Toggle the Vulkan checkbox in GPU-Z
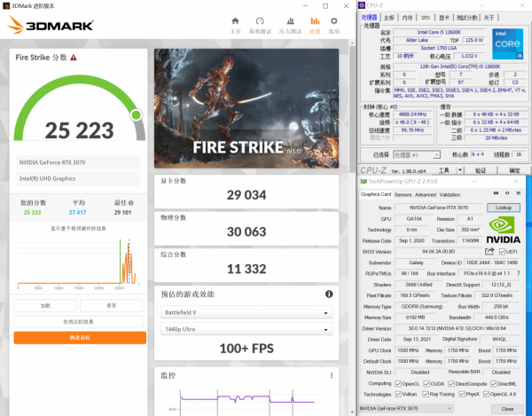The image size is (532, 416). (398, 394)
